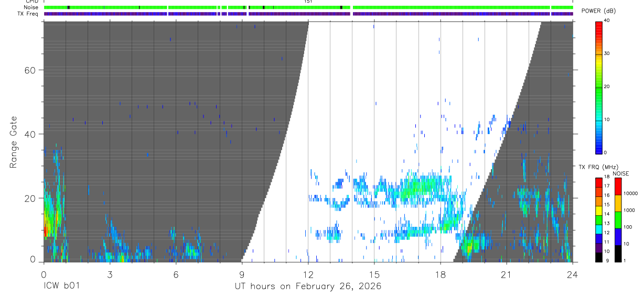644x297 pixels.
Task: Click the "12" tick on the UT hours axis
Action: pyautogui.click(x=308, y=274)
